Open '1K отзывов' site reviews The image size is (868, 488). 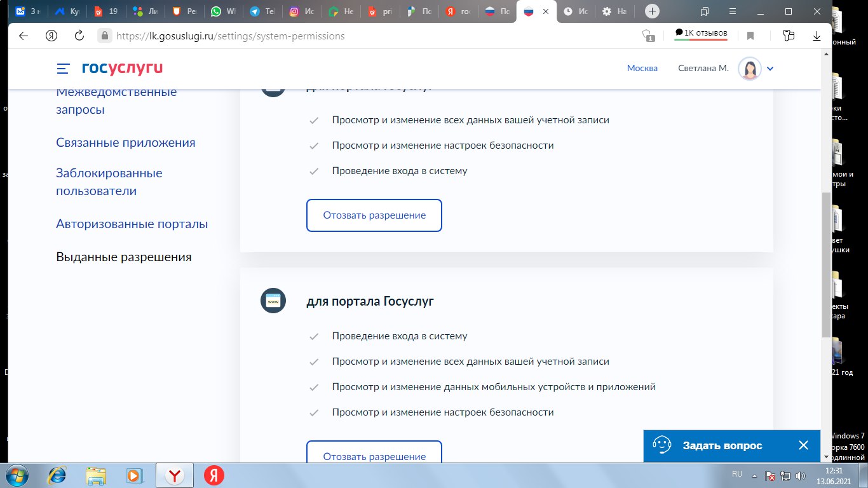701,34
